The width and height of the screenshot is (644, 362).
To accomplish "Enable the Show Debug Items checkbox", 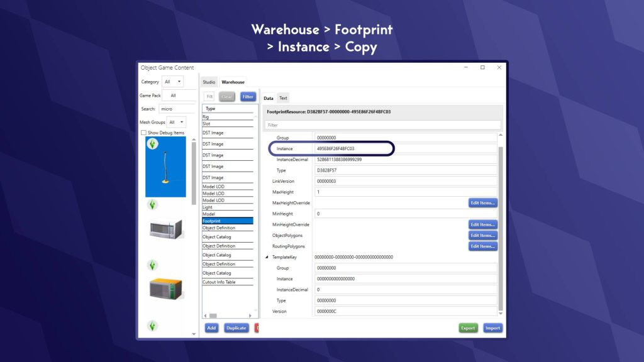I will pos(144,133).
